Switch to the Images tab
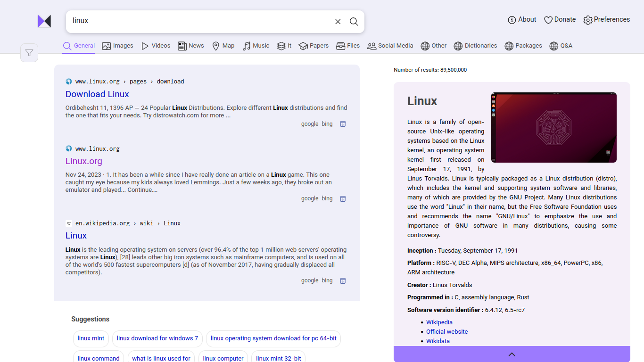 point(118,46)
